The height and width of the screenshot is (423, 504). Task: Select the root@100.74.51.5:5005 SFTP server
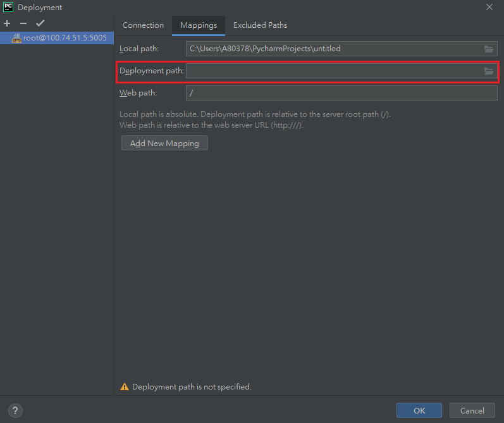coord(57,38)
